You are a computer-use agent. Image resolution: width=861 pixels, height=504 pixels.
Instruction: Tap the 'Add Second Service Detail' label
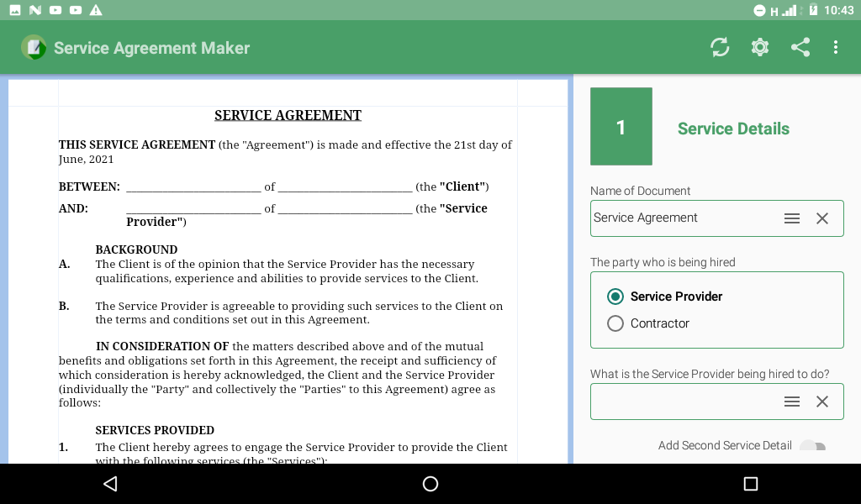click(725, 445)
